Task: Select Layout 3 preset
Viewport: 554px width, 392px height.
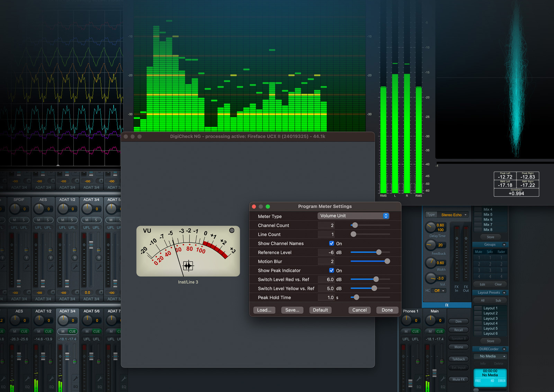Action: pos(490,318)
